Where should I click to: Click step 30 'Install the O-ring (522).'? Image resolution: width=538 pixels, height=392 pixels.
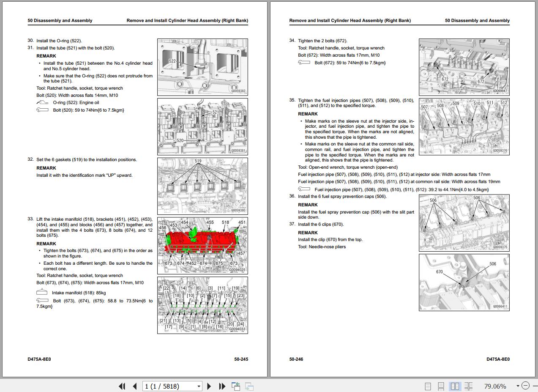pyautogui.click(x=55, y=41)
